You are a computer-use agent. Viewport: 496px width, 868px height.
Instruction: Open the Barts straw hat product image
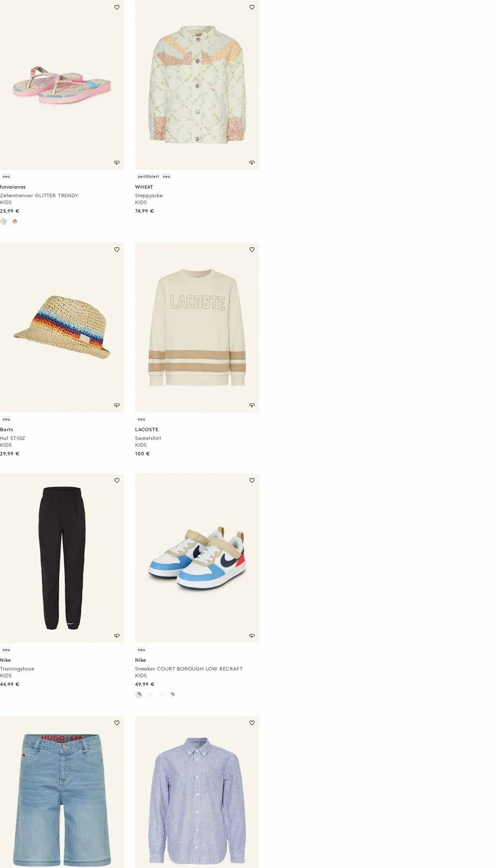click(x=62, y=327)
